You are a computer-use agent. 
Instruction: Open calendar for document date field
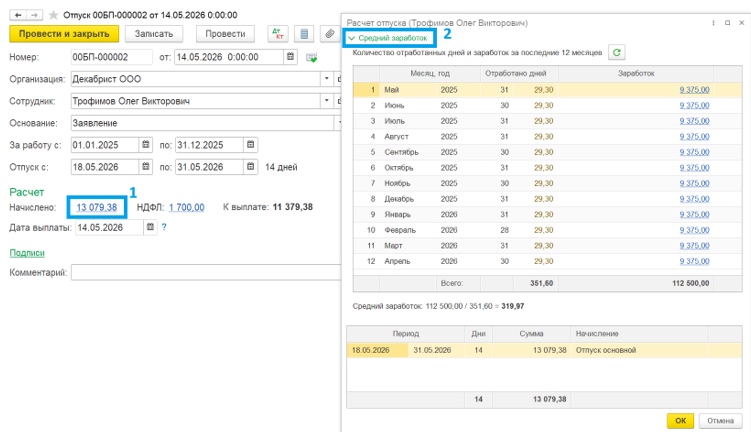290,57
